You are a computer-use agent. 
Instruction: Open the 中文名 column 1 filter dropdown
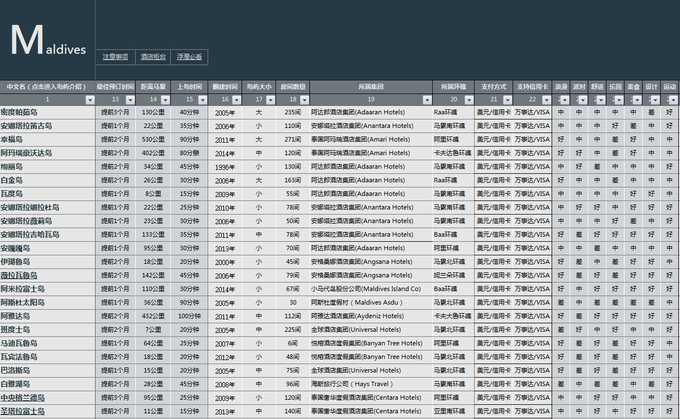90,100
